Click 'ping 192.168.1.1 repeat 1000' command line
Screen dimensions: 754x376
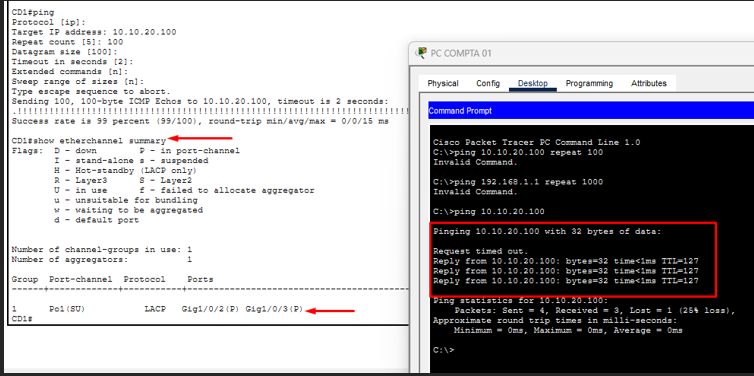(518, 182)
